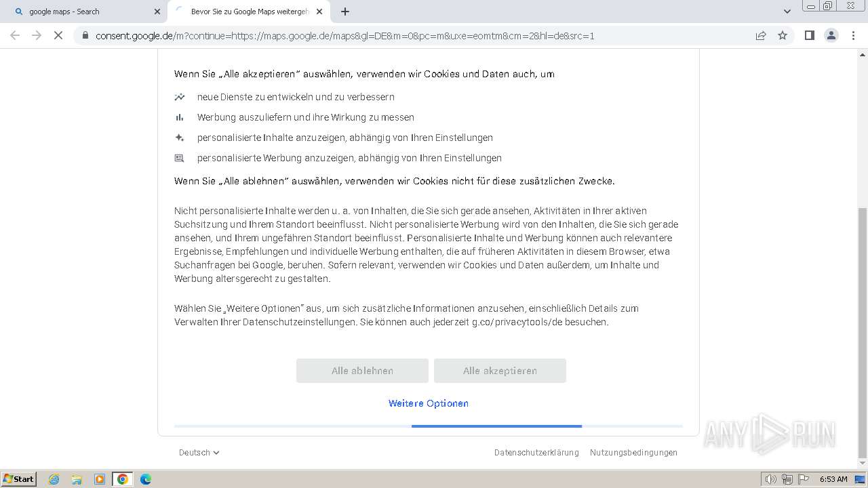Image resolution: width=868 pixels, height=488 pixels.
Task: Click Alle ablehnen button
Action: (362, 371)
